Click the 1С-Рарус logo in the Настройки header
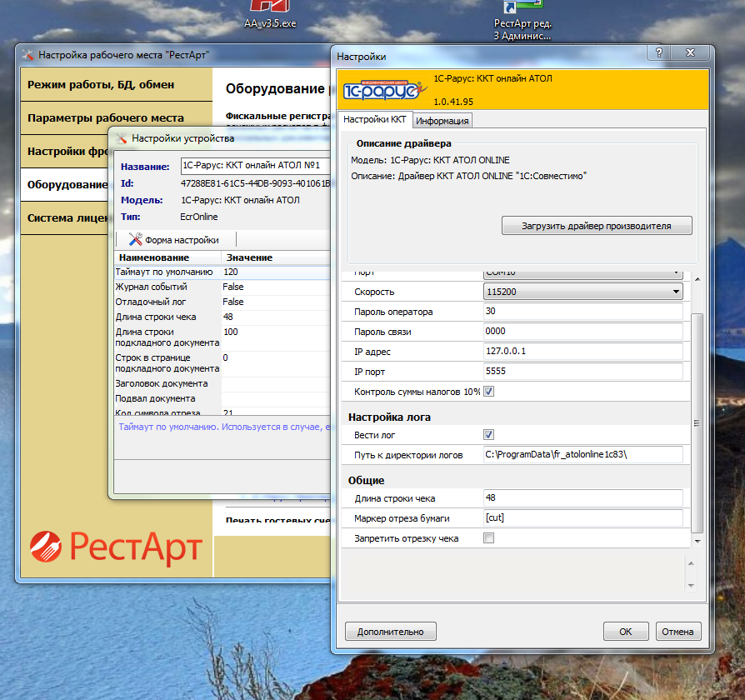 coord(384,90)
